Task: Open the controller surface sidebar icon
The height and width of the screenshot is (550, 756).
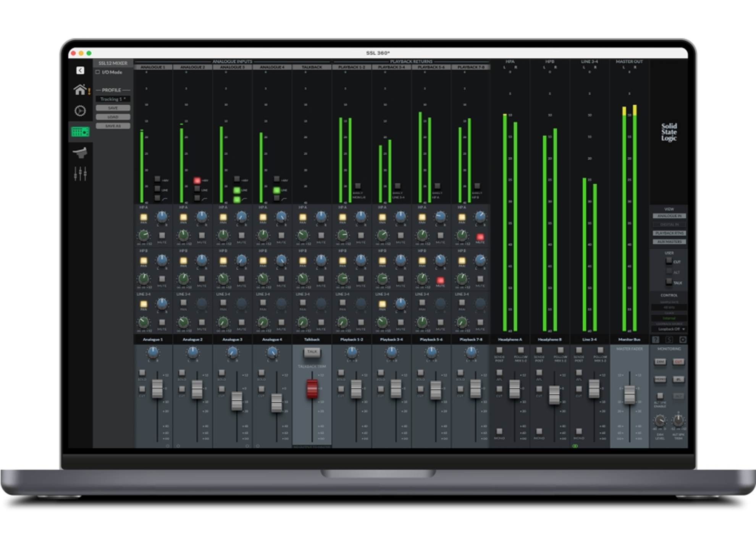Action: (x=80, y=152)
